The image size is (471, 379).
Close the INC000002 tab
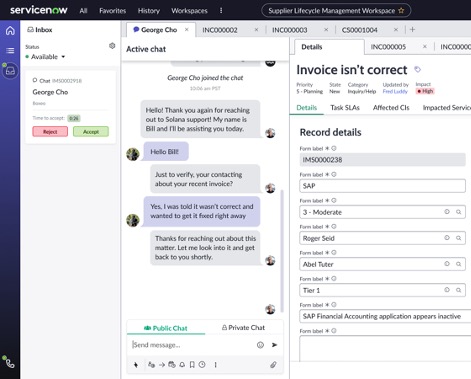(x=256, y=30)
